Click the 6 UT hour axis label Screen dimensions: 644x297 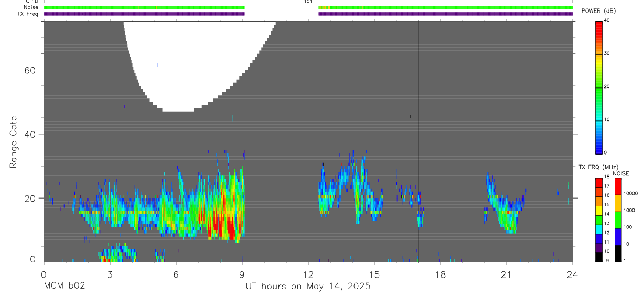pos(176,274)
